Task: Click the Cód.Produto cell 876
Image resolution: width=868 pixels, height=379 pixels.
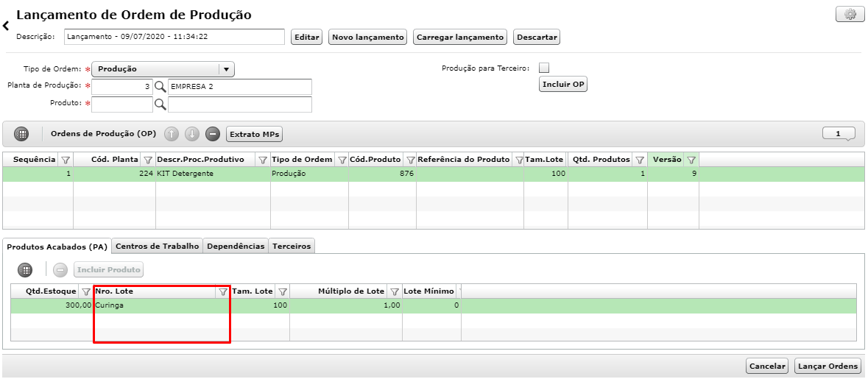Action: pyautogui.click(x=383, y=174)
